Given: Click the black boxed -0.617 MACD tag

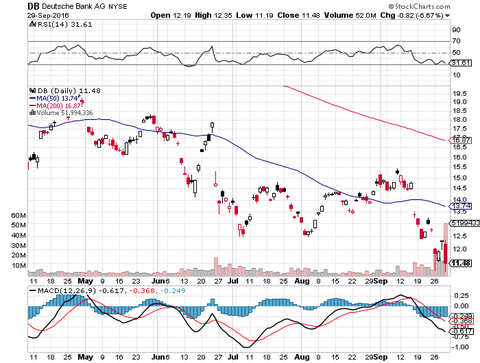Looking at the screenshot, I should (461, 331).
